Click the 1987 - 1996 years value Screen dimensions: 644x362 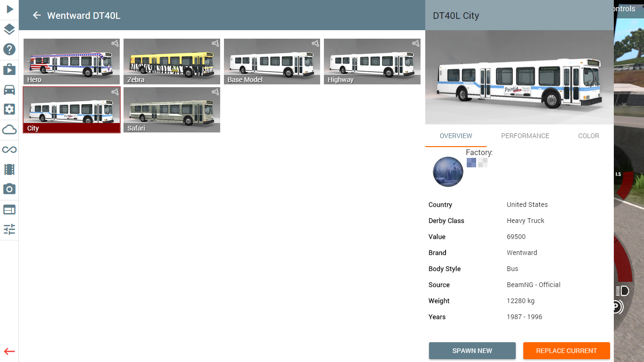pos(525,317)
